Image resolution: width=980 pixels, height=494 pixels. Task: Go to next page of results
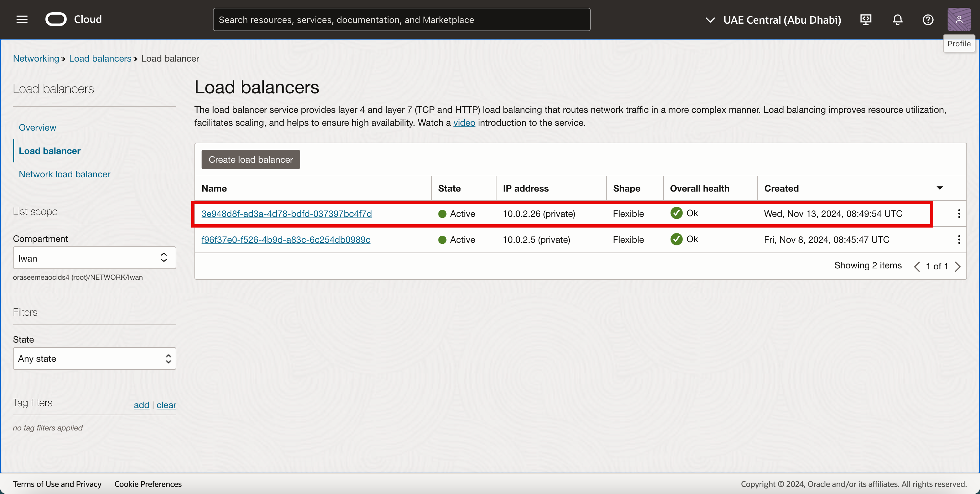point(958,266)
